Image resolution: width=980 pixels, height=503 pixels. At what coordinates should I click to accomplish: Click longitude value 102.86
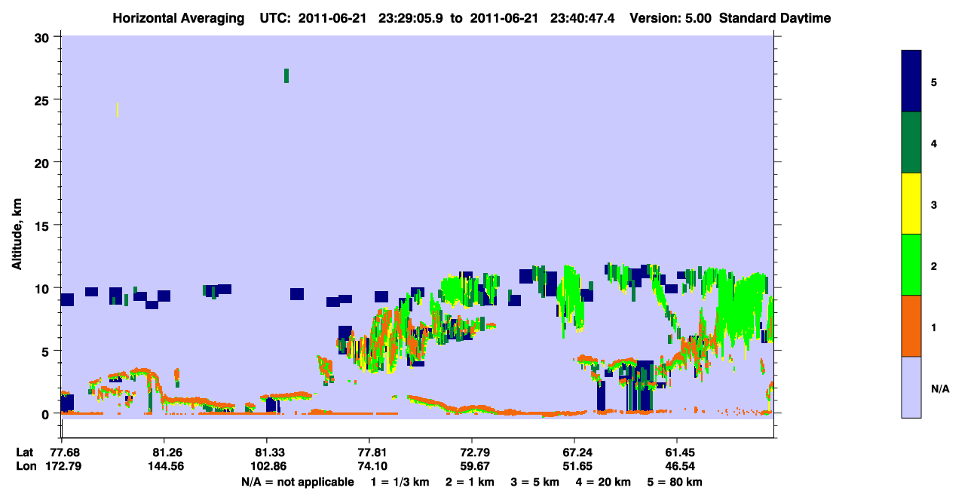(267, 466)
